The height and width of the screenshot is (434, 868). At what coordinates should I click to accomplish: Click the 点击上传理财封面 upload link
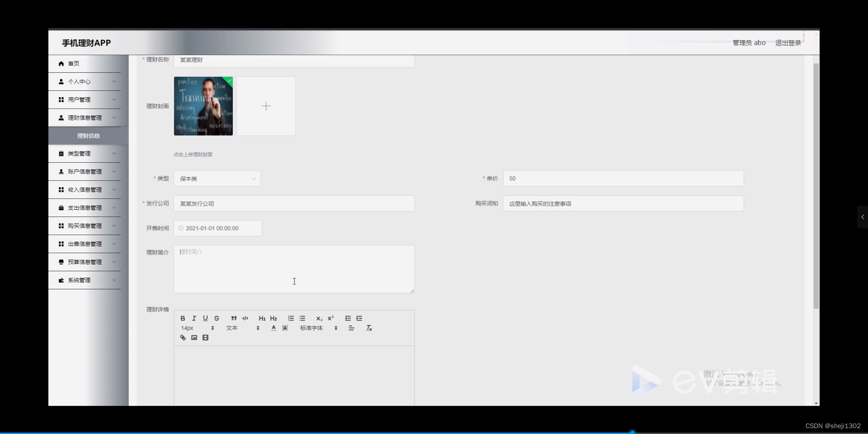tap(193, 154)
